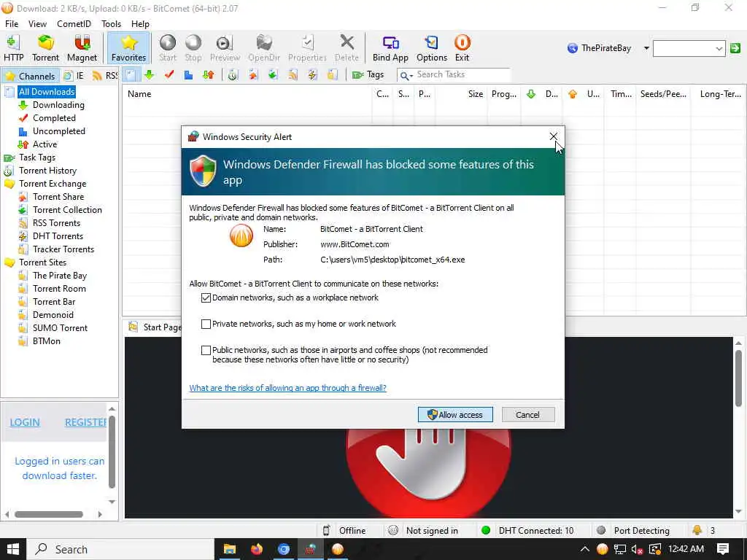Image resolution: width=747 pixels, height=560 pixels.
Task: Switch to the IE tab
Action: [74, 76]
